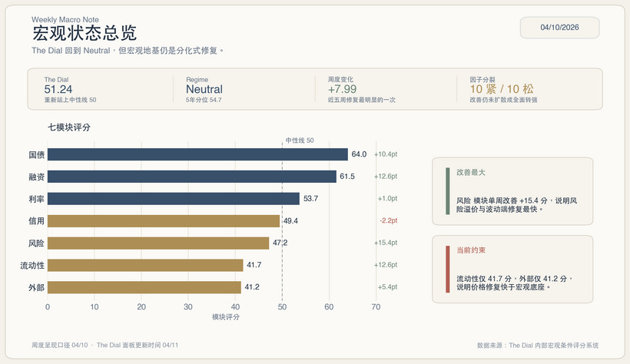Screen dimensions: 630x364
Task: Click the 七模块评分 chart heading
Action: pos(69,127)
